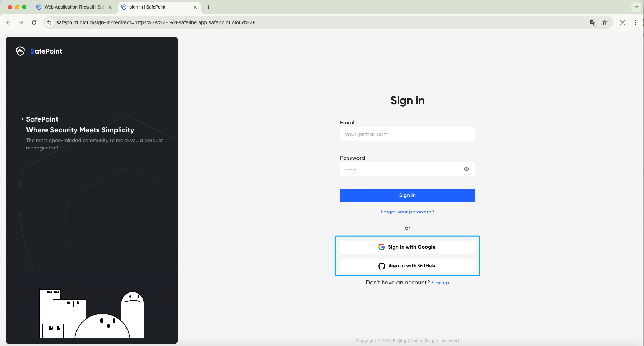Close the Web Application Firewall tab
Viewport: 644px width, 346px height.
[x=110, y=7]
